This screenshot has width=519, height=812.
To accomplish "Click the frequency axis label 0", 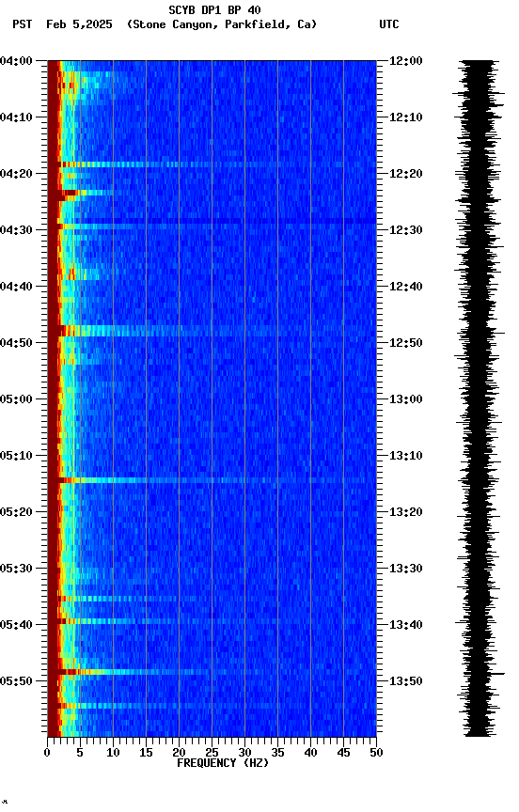I will pos(47,753).
